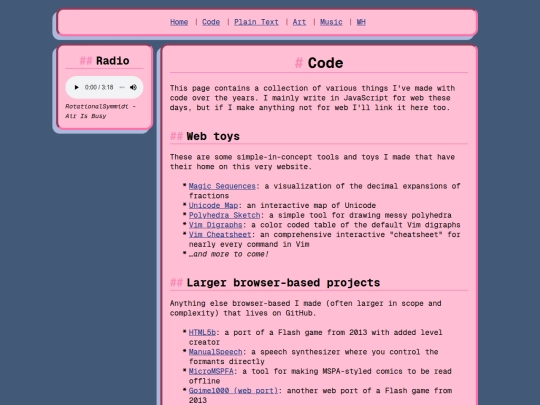Screen dimensions: 540x405
Task: Play the radio audio track
Action: [76, 87]
